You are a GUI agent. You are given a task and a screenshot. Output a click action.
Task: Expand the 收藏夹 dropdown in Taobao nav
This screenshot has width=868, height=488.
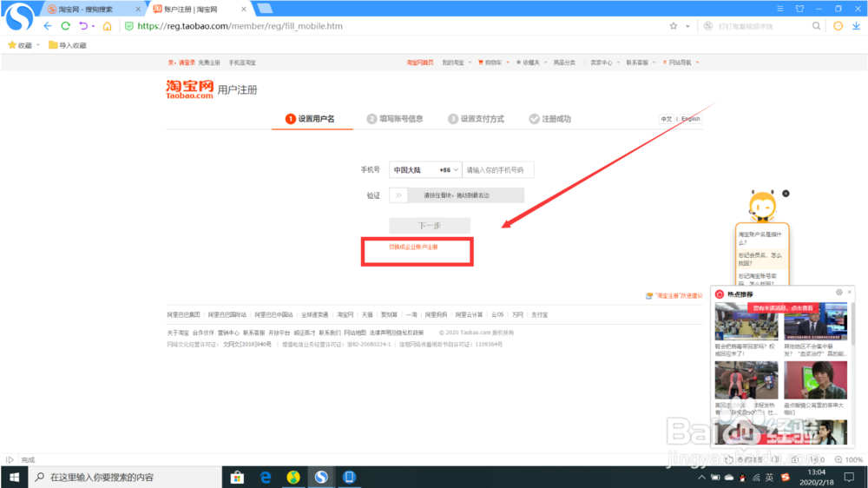[545, 63]
